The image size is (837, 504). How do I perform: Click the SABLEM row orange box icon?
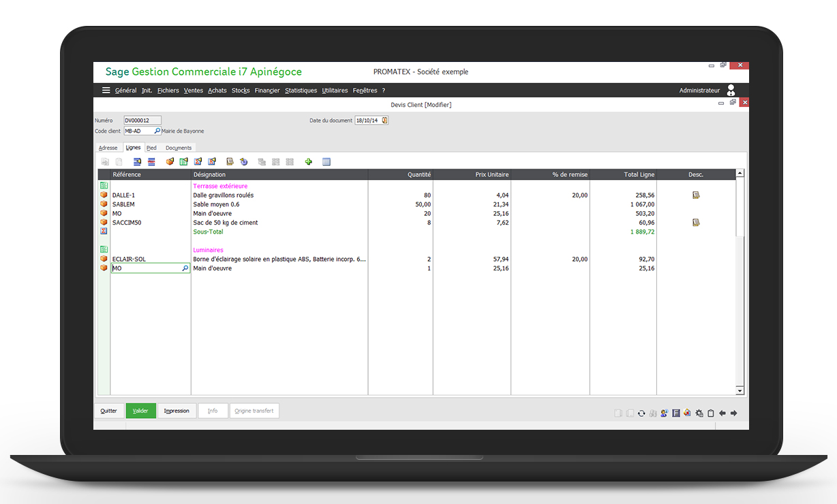point(104,204)
